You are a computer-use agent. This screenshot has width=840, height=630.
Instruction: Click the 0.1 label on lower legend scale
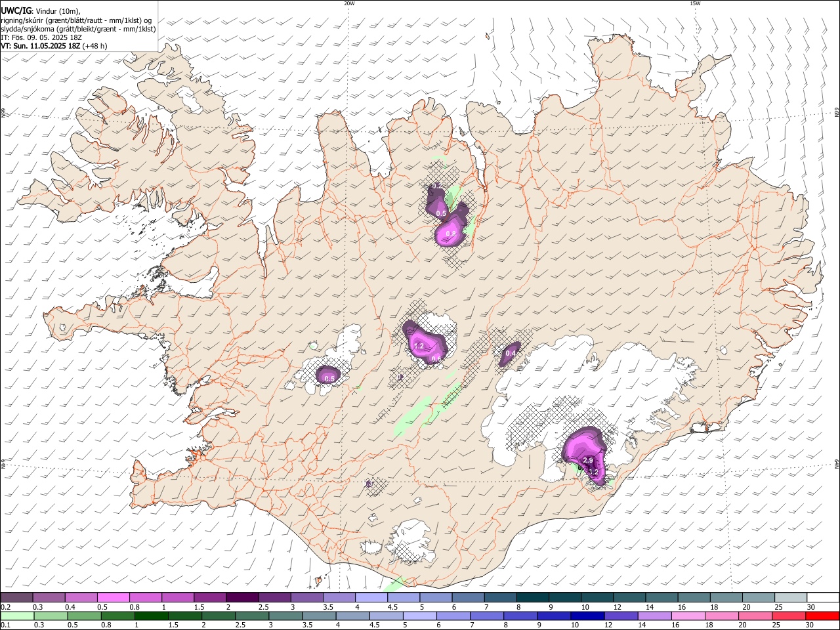coord(5,625)
